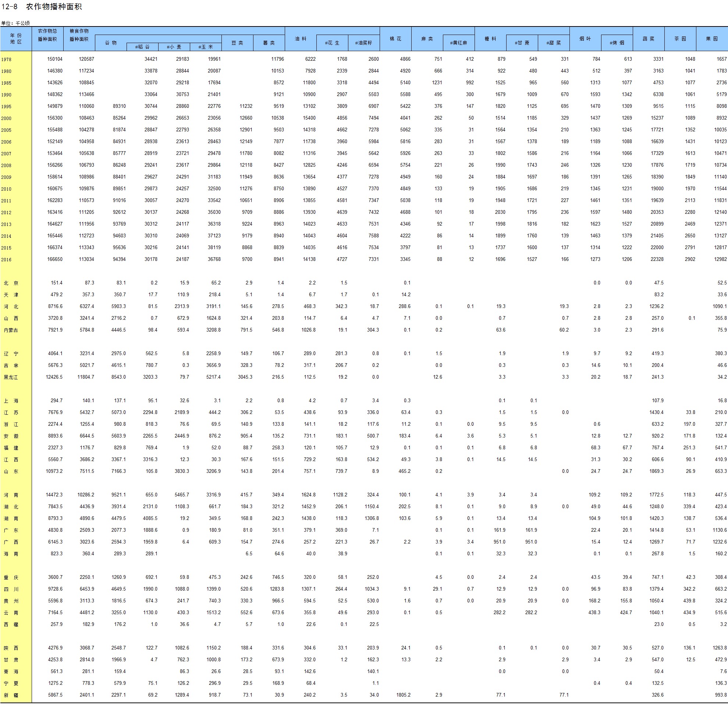
Task: Select the 棉花 column header
Action: 395,39
